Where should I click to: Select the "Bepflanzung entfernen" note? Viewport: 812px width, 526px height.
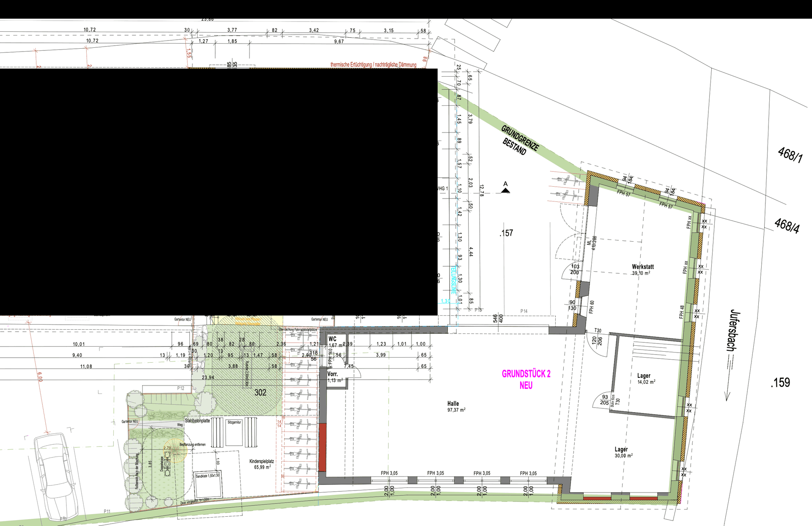(192, 444)
